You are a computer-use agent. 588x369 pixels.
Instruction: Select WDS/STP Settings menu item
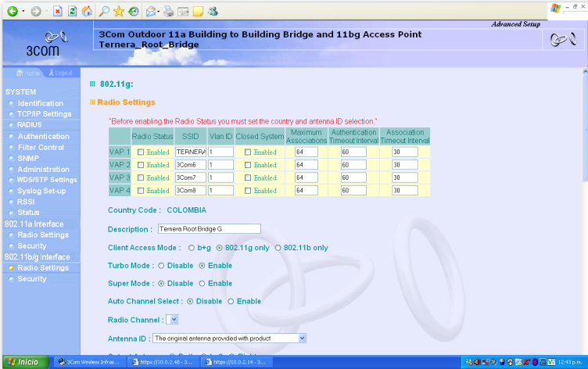pos(47,180)
